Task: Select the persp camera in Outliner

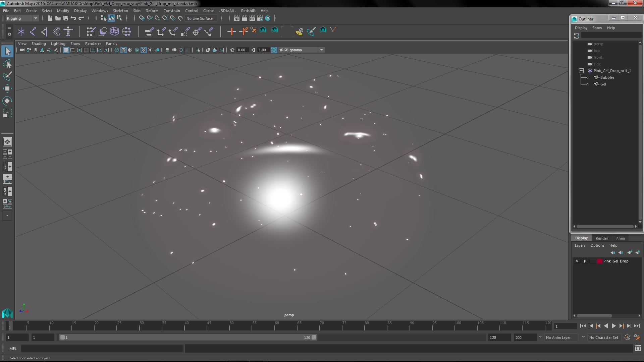Action: click(x=598, y=44)
